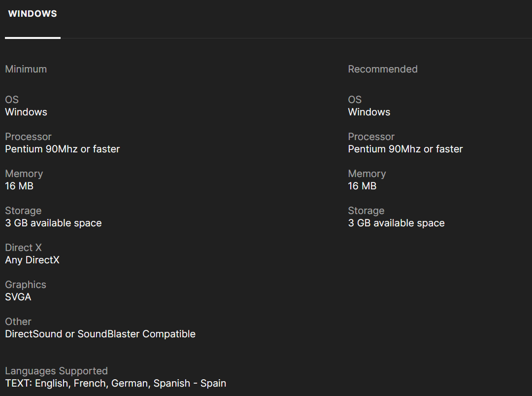This screenshot has width=532, height=396.
Task: Click recommended Processor text Pentium 90Mhz
Action: [x=405, y=149]
